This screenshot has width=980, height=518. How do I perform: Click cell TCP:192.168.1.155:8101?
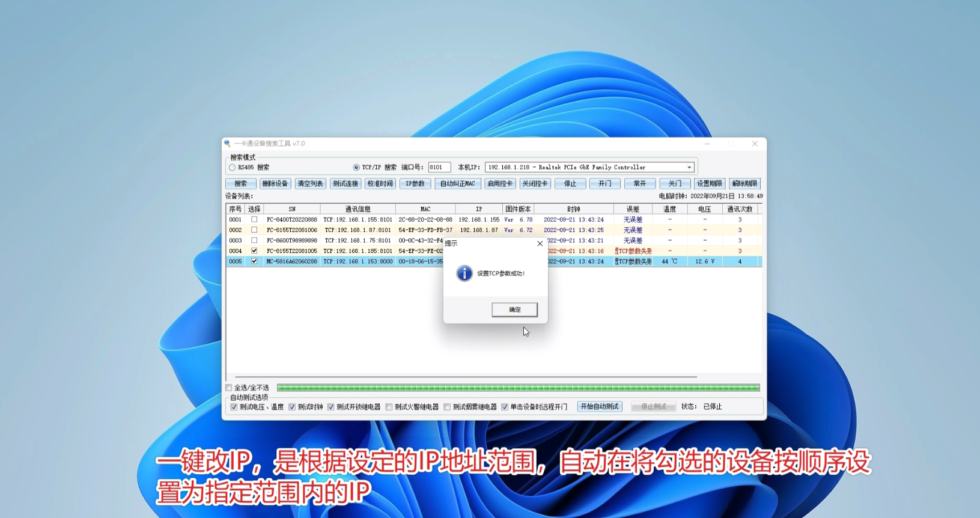click(x=358, y=220)
